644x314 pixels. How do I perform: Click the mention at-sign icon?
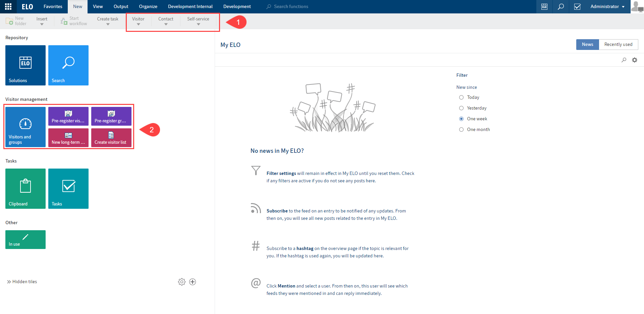(x=256, y=283)
